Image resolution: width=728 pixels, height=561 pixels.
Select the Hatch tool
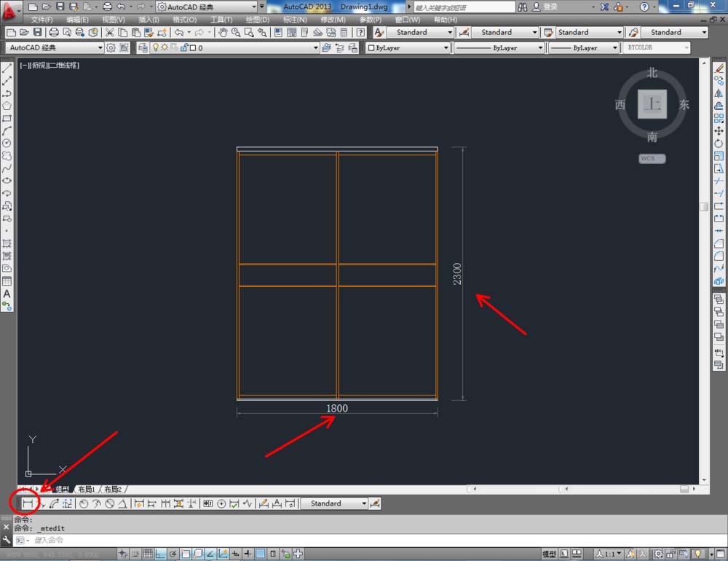[7, 243]
